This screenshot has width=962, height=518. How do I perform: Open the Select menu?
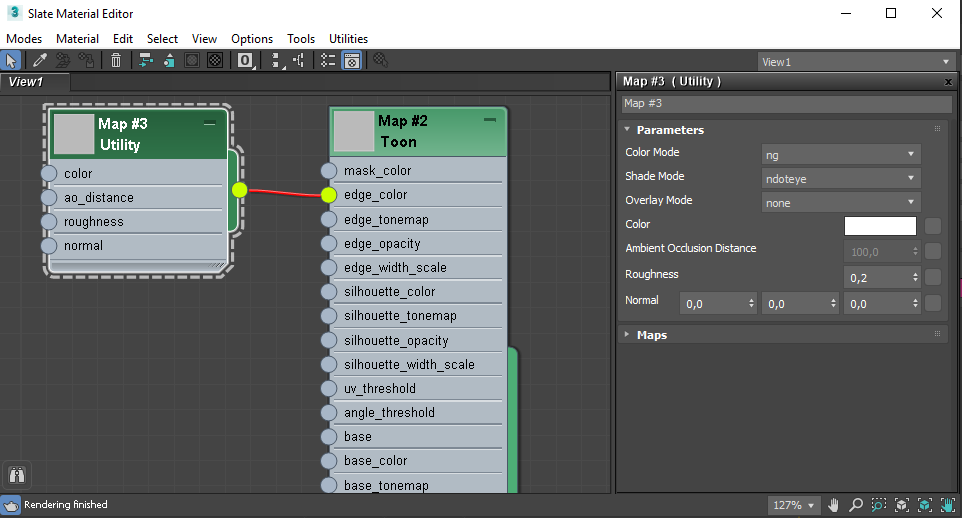tap(162, 39)
